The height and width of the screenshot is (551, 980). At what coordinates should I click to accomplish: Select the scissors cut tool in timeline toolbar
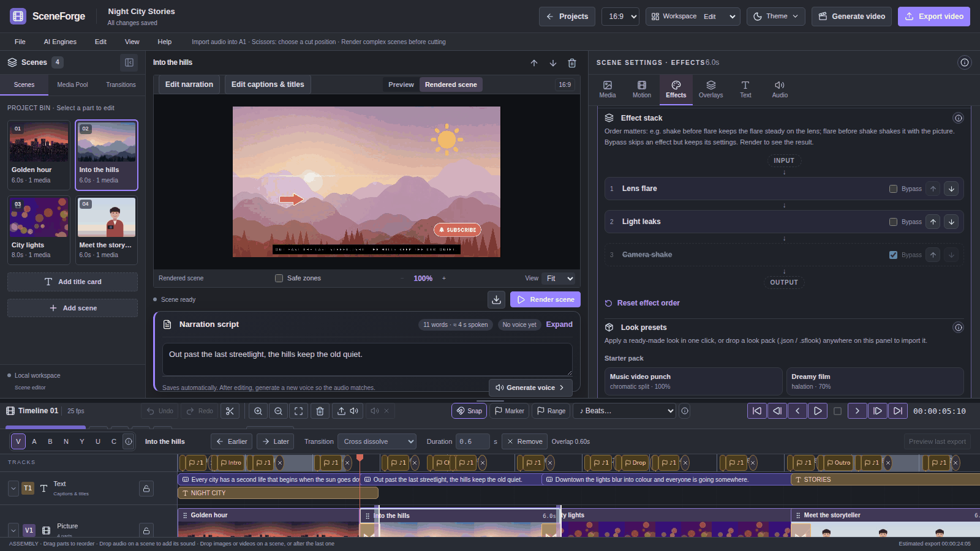tap(230, 411)
